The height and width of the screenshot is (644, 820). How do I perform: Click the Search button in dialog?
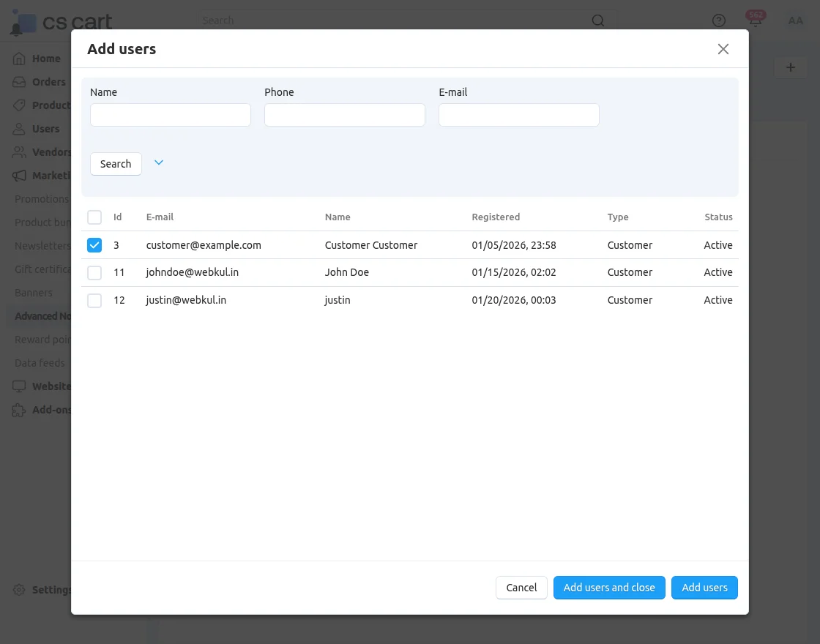[x=116, y=164]
